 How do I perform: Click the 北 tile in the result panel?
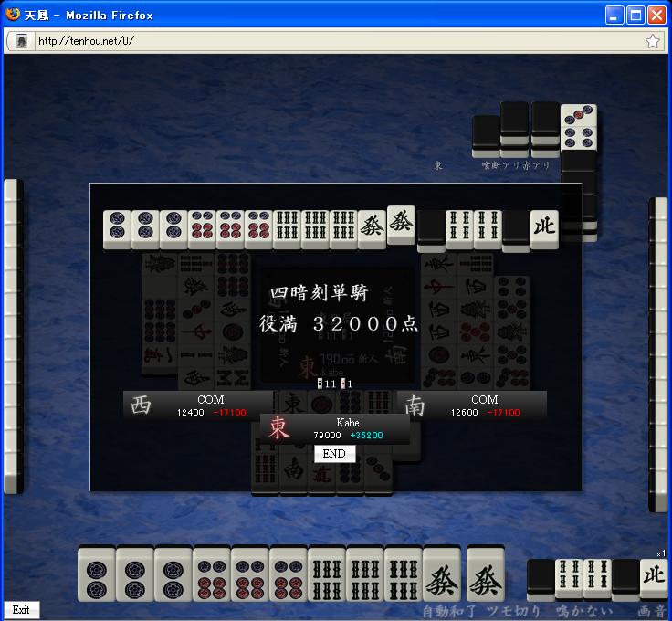(544, 230)
